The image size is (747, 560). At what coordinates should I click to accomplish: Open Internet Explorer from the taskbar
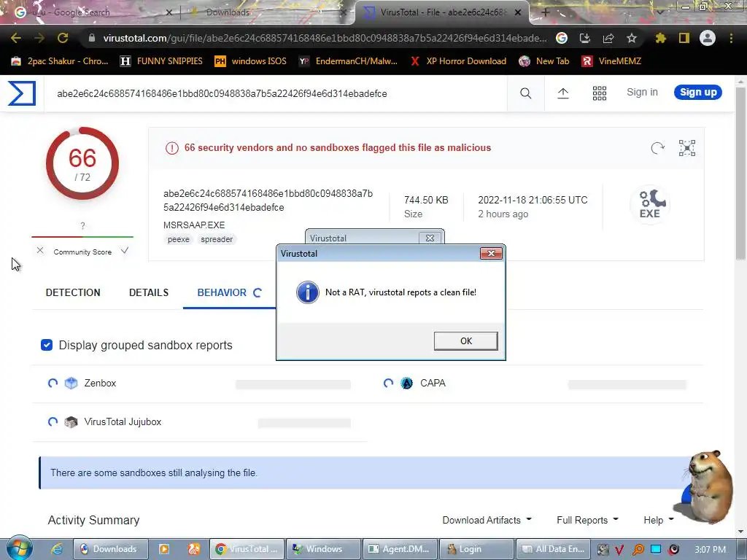(57, 549)
